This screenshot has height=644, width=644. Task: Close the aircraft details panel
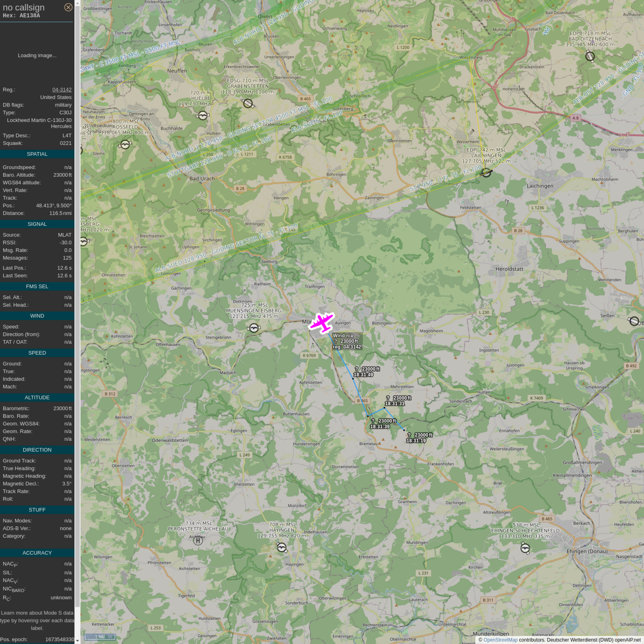(x=68, y=7)
